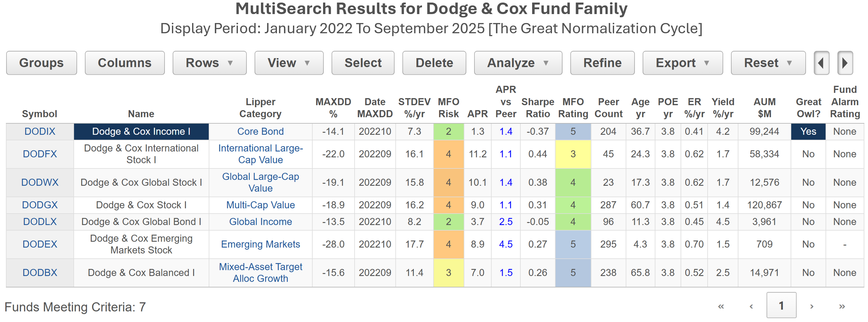Go to previous results page

(x=751, y=306)
